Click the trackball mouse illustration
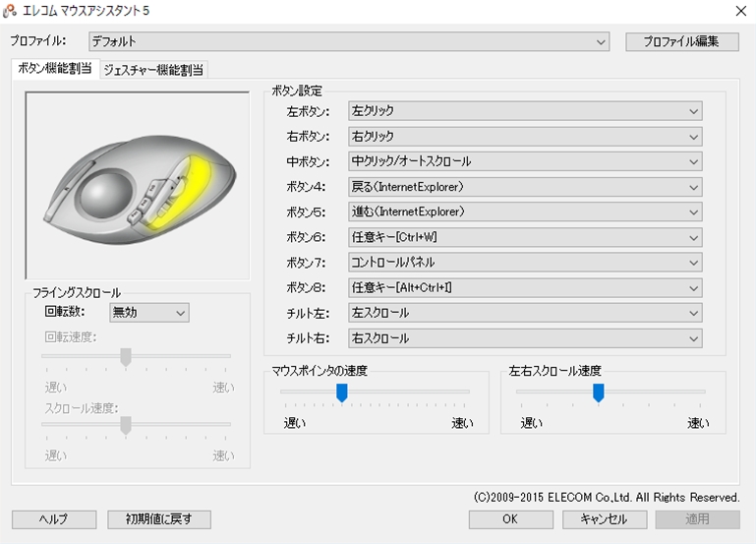The width and height of the screenshot is (756, 544). [139, 190]
